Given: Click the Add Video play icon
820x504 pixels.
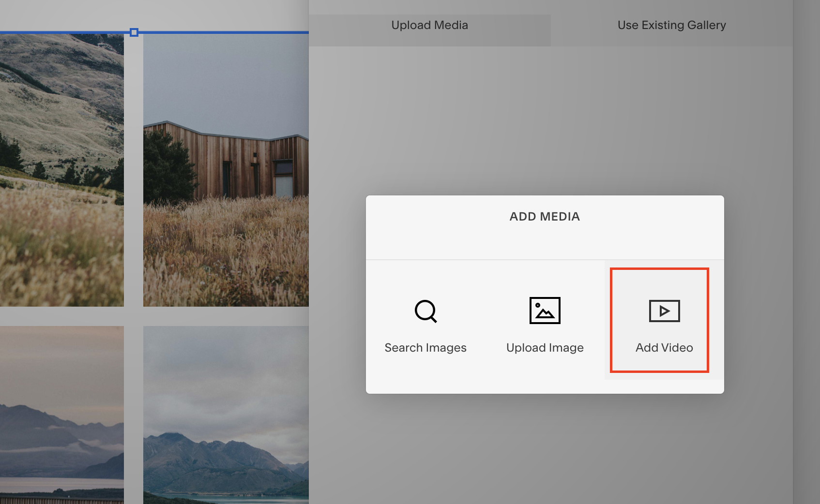Looking at the screenshot, I should click(664, 311).
